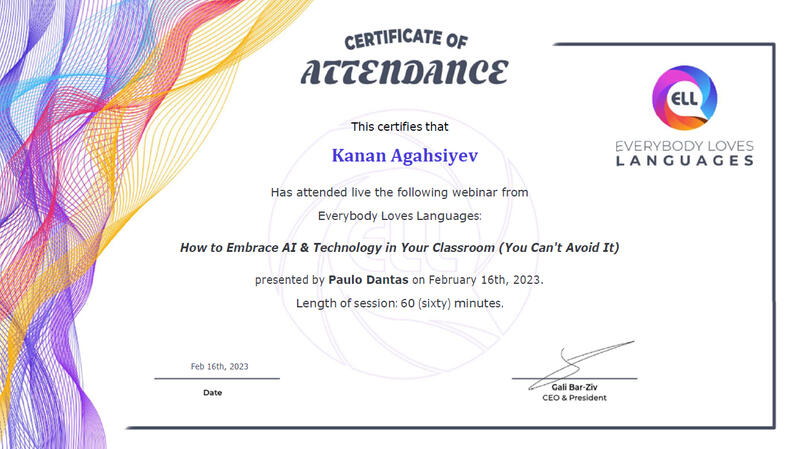Click "Everybody Loves Languages:" in the body text
Image resolution: width=797 pixels, height=449 pixels.
(398, 214)
